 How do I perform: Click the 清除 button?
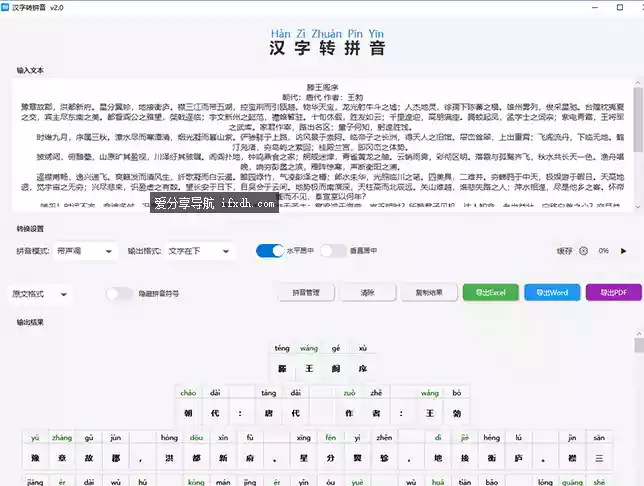[368, 293]
